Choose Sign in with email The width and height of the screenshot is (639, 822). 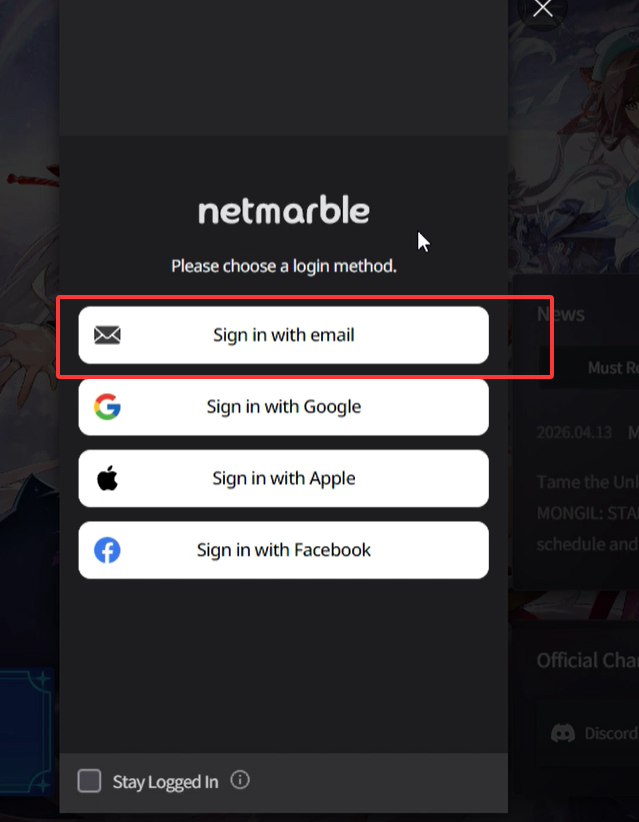pos(284,335)
